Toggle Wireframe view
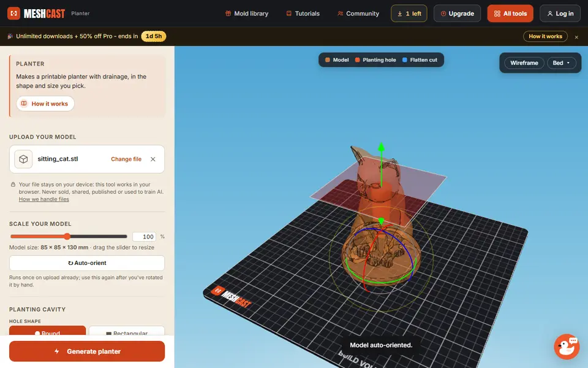 (524, 63)
